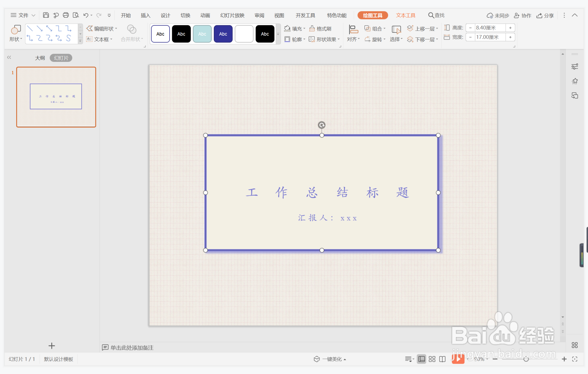This screenshot has width=588, height=374.
Task: Click the print icon
Action: click(x=66, y=15)
